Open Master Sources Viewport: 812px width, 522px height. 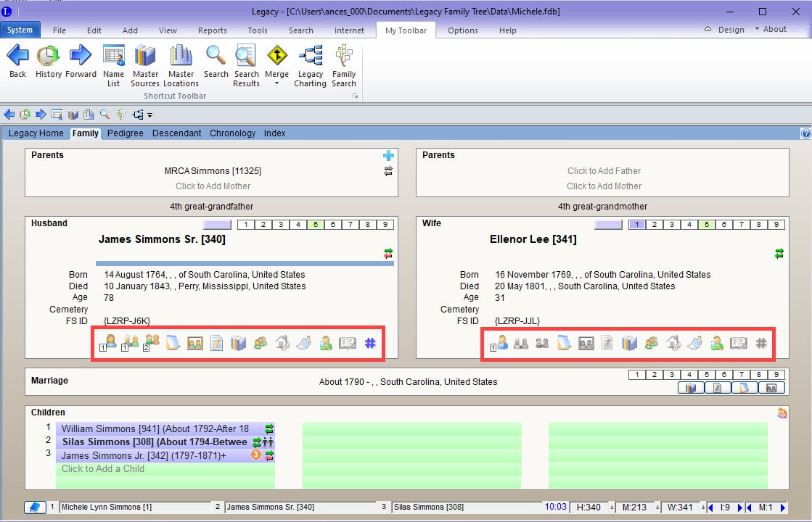pos(145,66)
